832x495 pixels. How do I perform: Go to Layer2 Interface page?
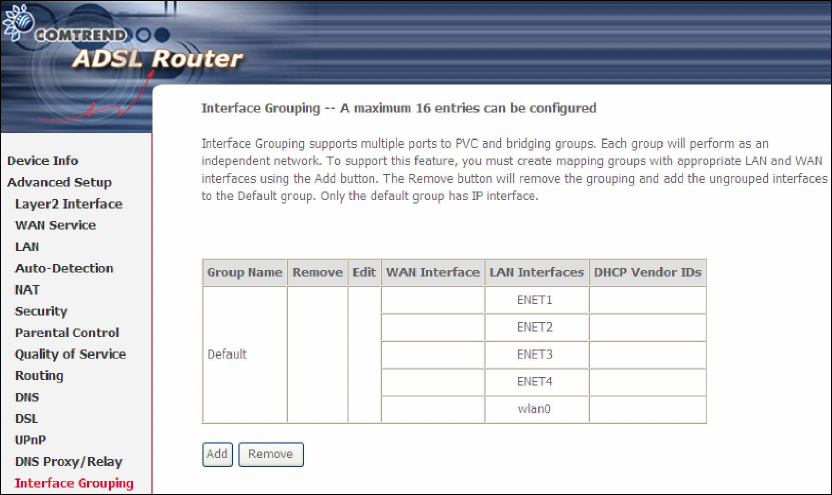pos(68,204)
